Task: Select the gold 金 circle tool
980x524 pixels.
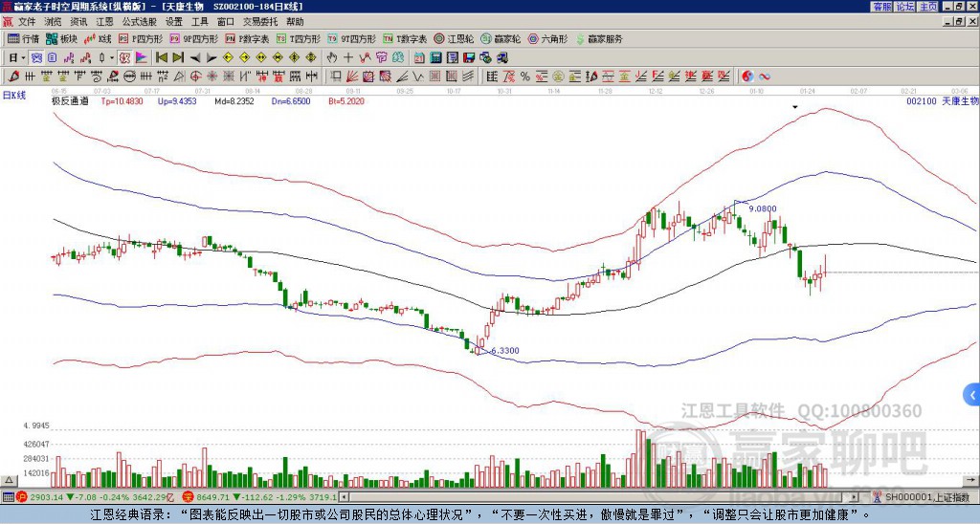Action: click(x=558, y=76)
